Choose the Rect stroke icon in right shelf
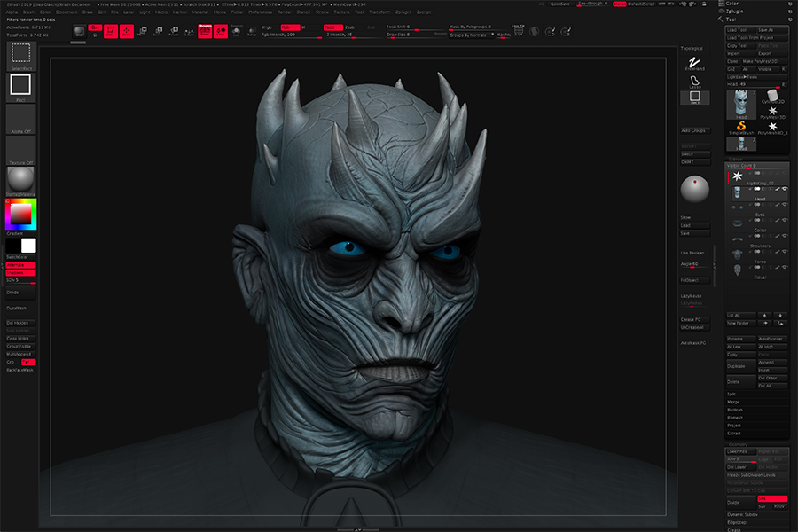The image size is (798, 532). click(694, 98)
